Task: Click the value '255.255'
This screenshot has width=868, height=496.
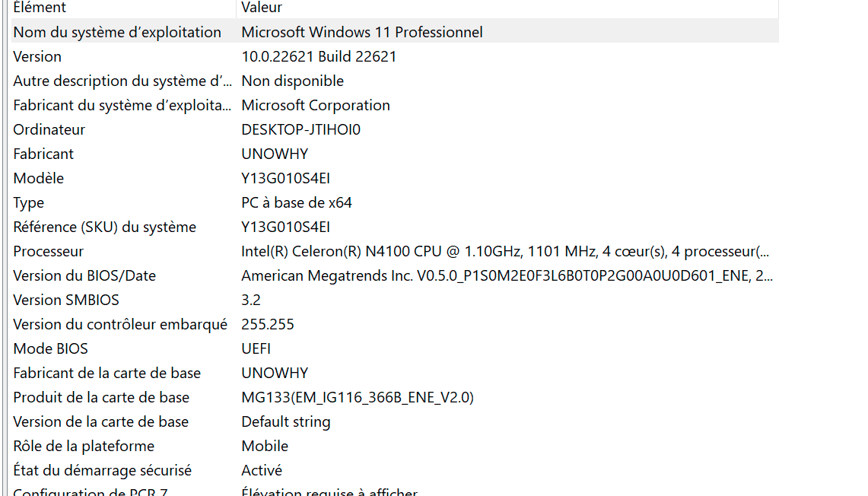Action: (267, 324)
